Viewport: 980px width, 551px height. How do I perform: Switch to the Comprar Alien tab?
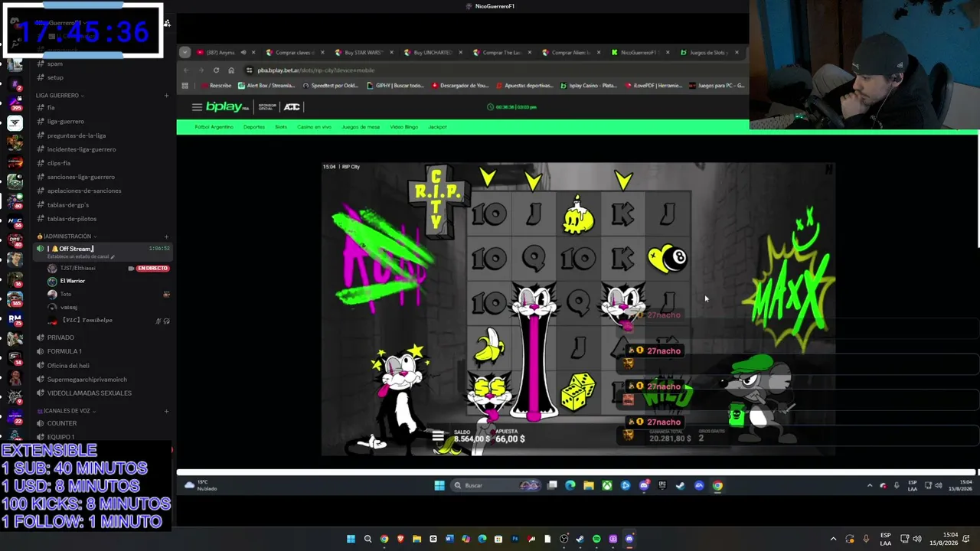(x=570, y=53)
